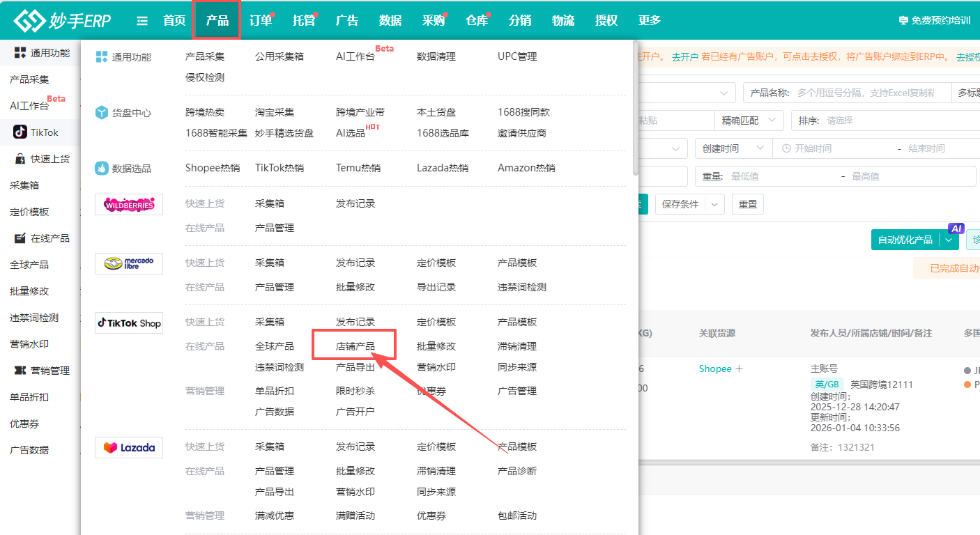Expand the 精确匹配 dropdown
Screen dimensions: 980x535
(x=749, y=121)
